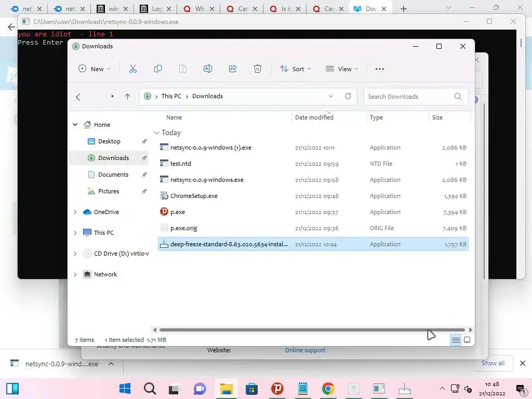Collapse the Home tree node
The image size is (532, 399).
point(75,125)
